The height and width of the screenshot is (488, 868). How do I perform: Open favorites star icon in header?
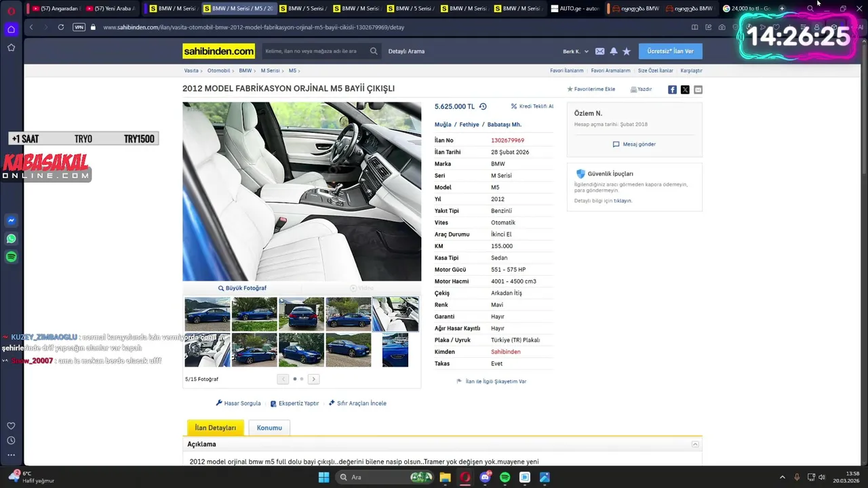(627, 52)
